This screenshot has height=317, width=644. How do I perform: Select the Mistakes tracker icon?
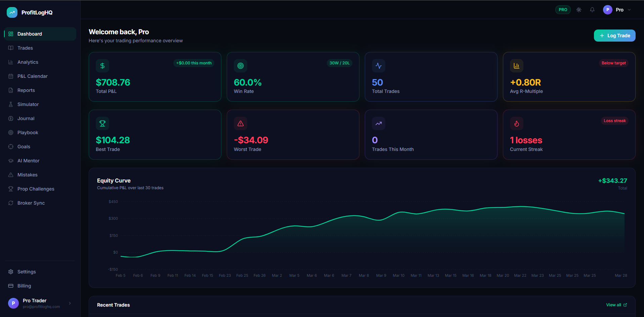tap(10, 174)
